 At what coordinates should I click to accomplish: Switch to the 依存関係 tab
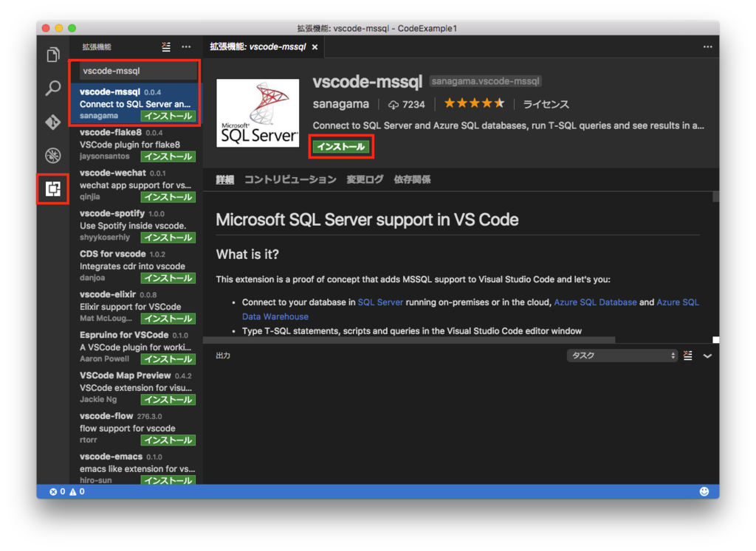tap(412, 180)
